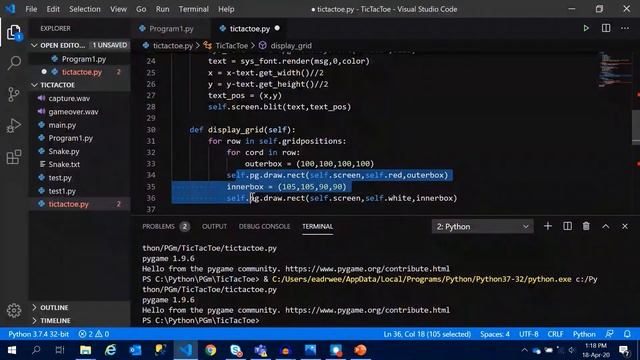Open Run and Debug view

(14, 125)
